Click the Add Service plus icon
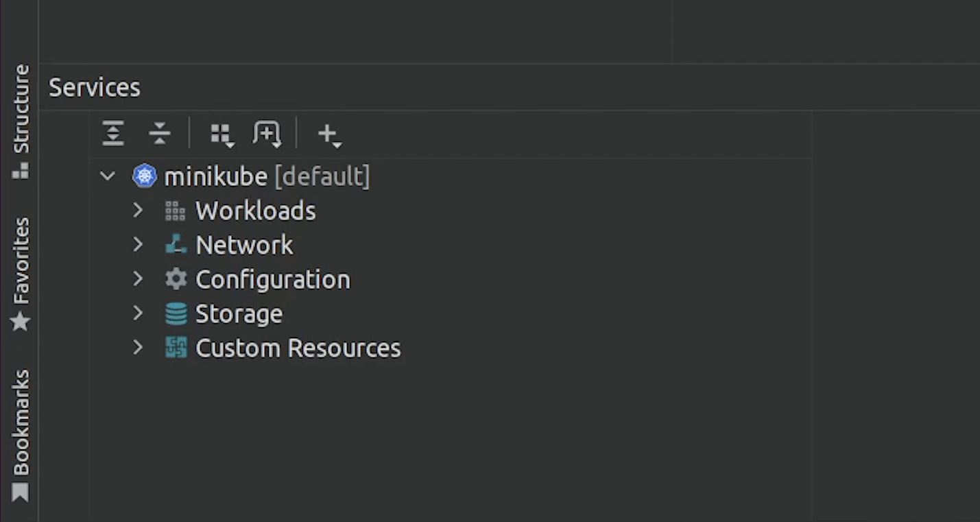 click(x=328, y=134)
